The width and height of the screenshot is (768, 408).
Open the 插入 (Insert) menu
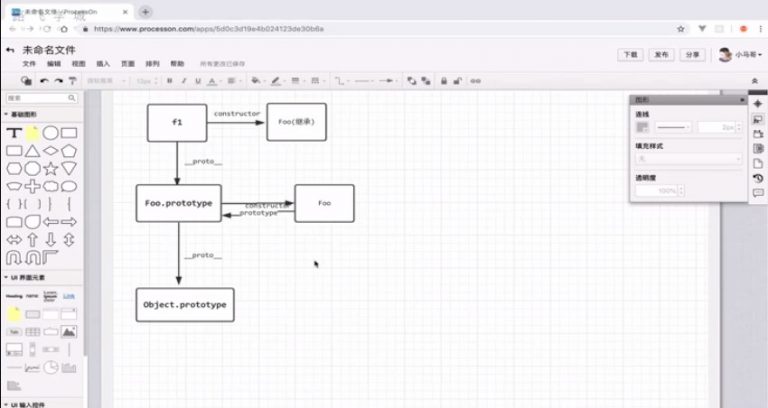pyautogui.click(x=103, y=63)
